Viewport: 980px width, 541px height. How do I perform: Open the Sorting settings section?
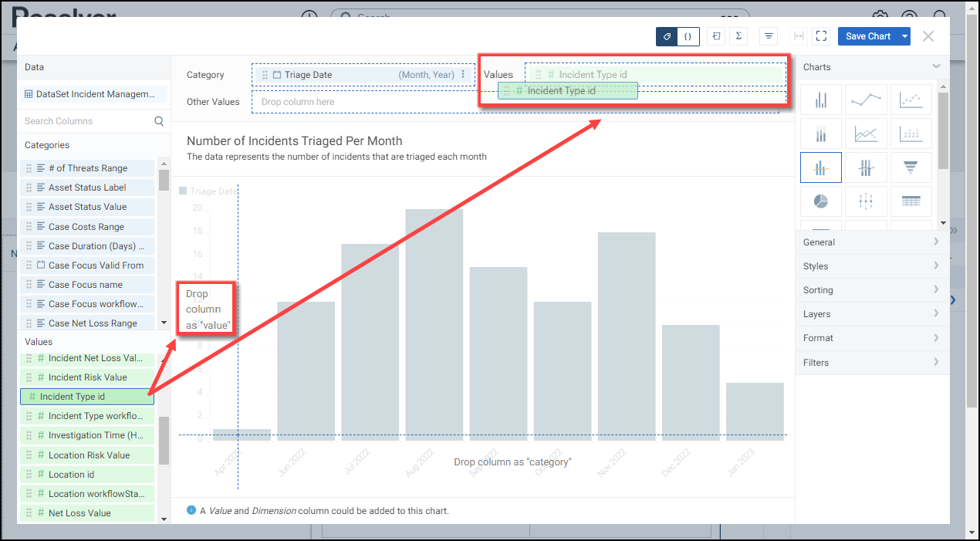pos(872,290)
